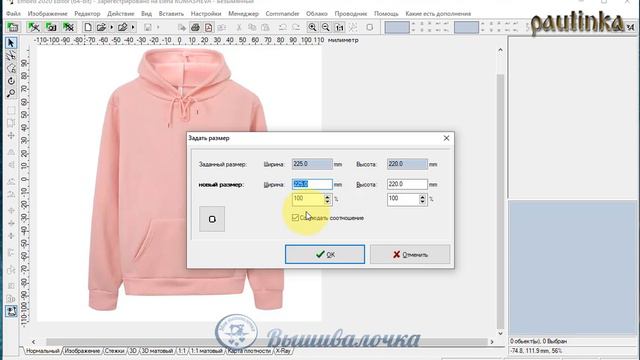The height and width of the screenshot is (360, 640).
Task: Open the Commander menu
Action: point(282,13)
